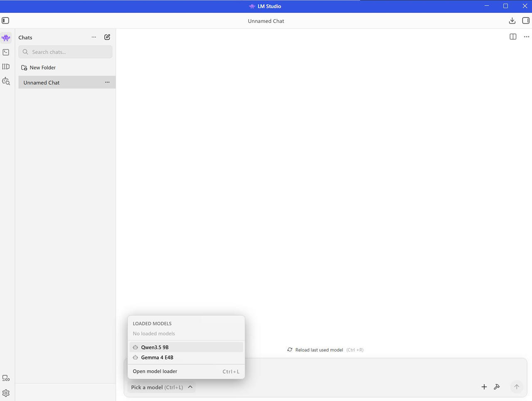This screenshot has width=532, height=401.
Task: Click the plus attach icon in chat input
Action: 484,387
